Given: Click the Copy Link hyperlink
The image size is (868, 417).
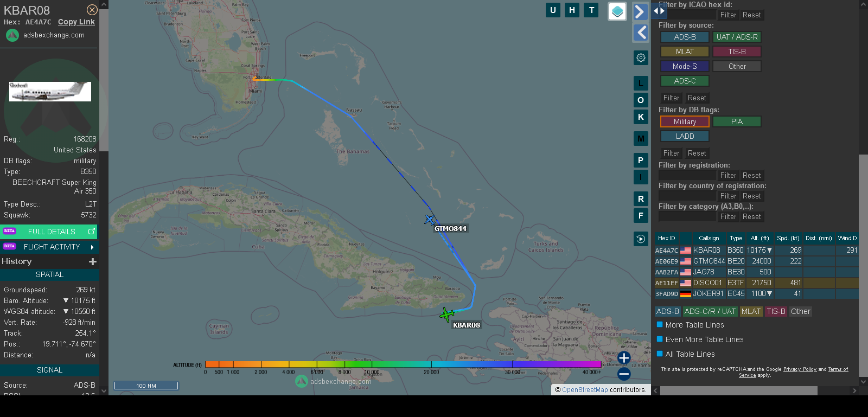Looking at the screenshot, I should tap(76, 22).
